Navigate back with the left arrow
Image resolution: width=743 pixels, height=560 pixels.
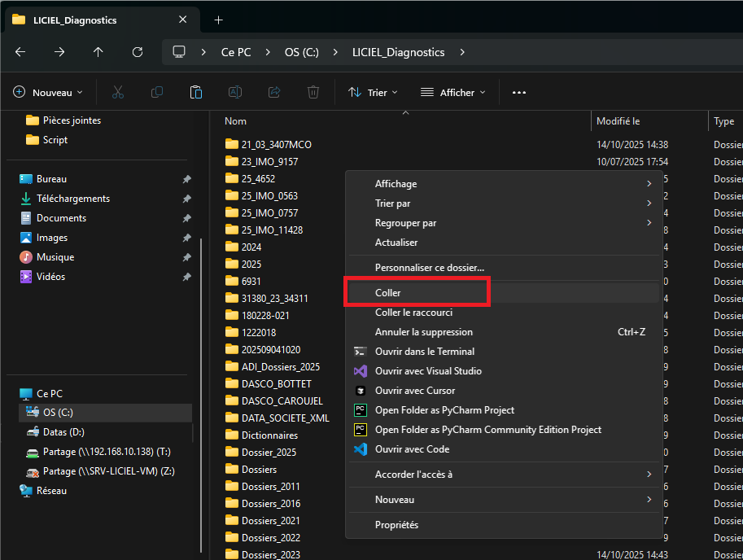tap(20, 52)
